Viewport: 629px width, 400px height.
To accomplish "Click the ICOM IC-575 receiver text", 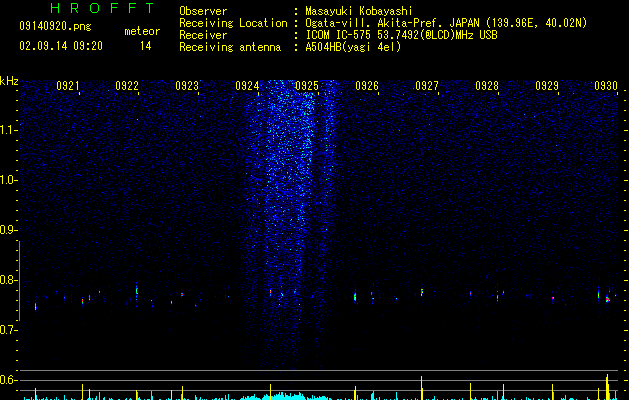I will pos(401,35).
